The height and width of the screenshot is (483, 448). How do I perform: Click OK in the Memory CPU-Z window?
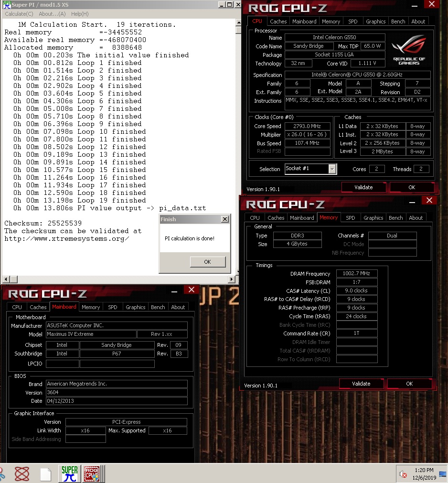point(409,384)
